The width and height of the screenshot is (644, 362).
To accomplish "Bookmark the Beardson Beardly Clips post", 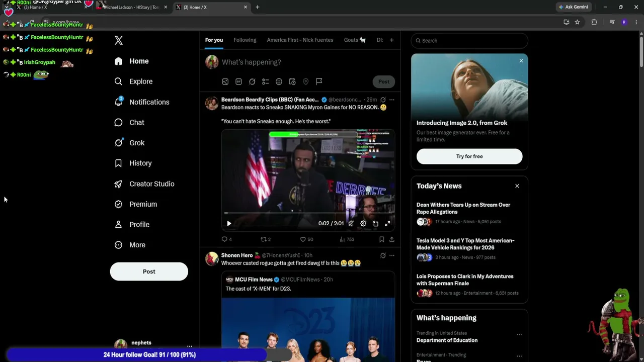I will click(382, 239).
